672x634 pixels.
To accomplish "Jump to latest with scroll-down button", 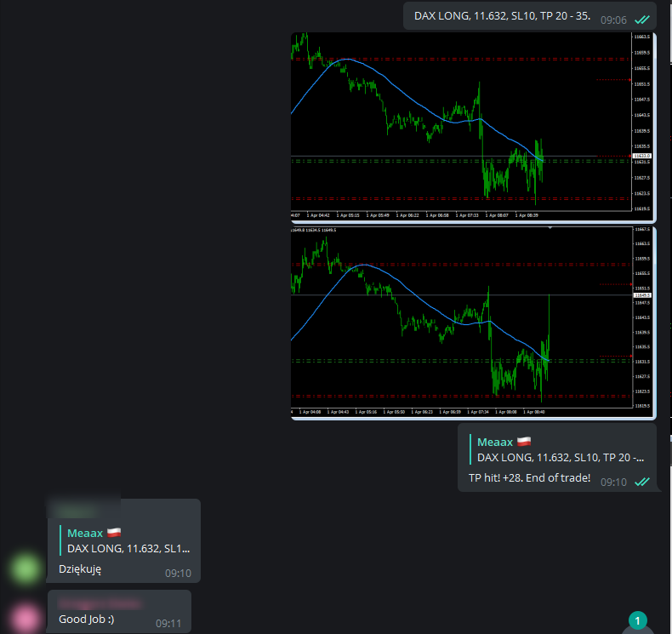I will 639,629.
